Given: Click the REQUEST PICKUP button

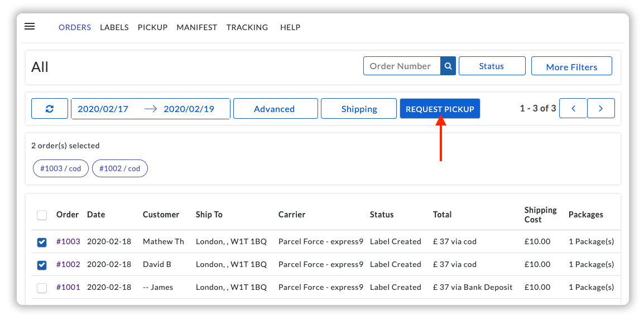Looking at the screenshot, I should (440, 109).
